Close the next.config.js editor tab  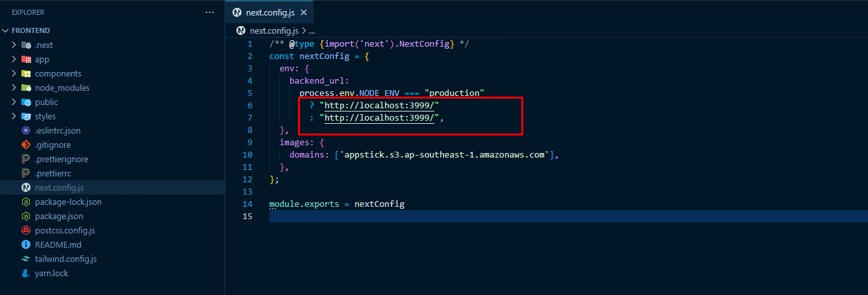click(303, 12)
